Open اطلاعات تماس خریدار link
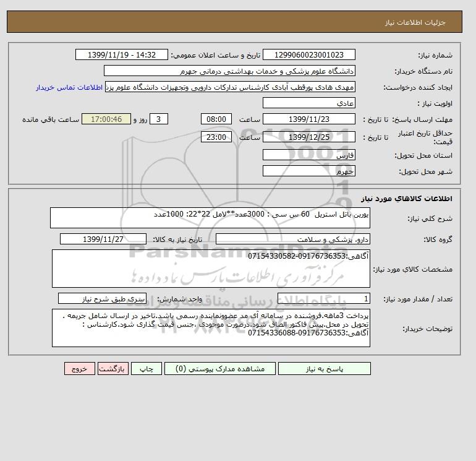This screenshot has width=476, height=461. click(69, 87)
